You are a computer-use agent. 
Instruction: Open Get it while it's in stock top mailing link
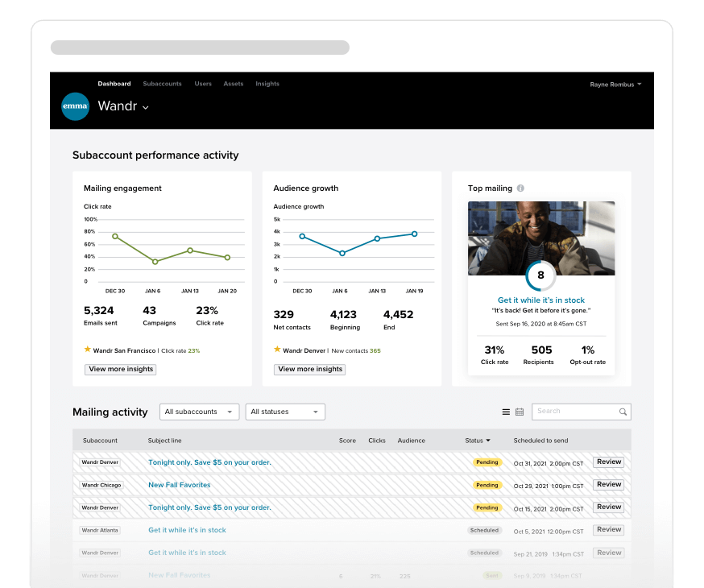pyautogui.click(x=541, y=300)
